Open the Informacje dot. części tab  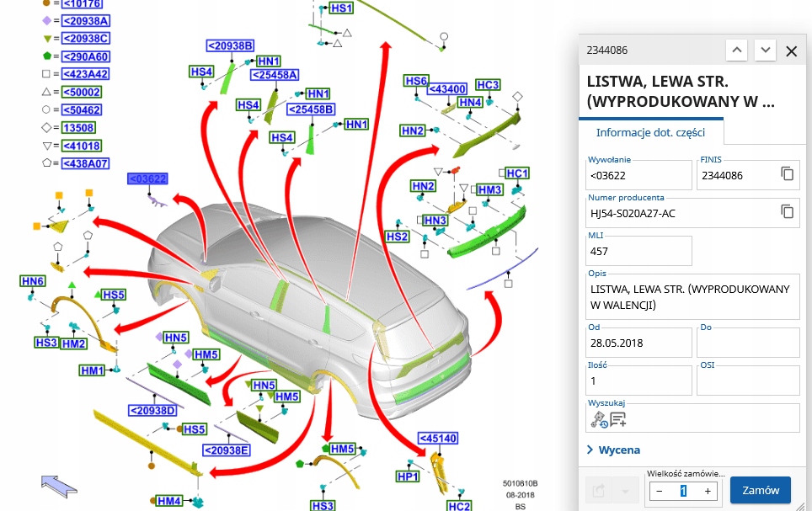point(650,132)
